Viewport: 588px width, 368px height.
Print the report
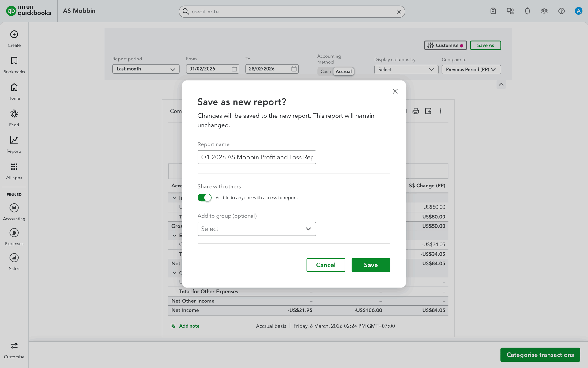point(416,111)
